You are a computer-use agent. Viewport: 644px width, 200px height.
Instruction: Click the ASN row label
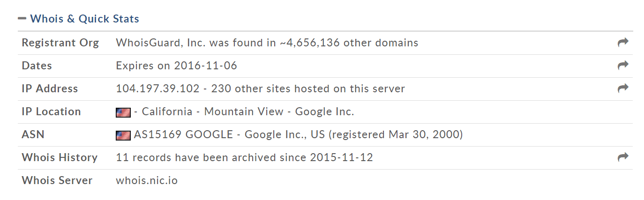pos(33,135)
